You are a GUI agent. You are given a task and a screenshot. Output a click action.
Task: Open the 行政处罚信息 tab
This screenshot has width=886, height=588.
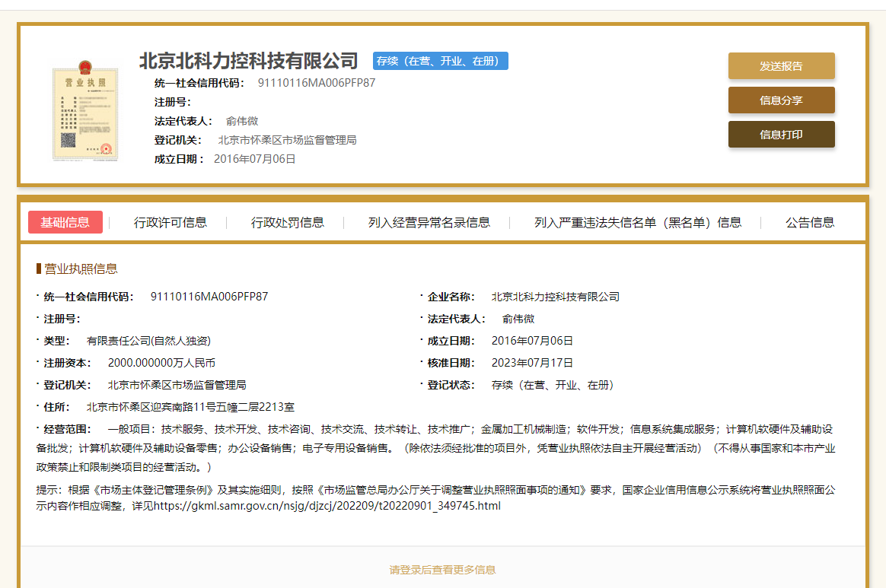288,223
